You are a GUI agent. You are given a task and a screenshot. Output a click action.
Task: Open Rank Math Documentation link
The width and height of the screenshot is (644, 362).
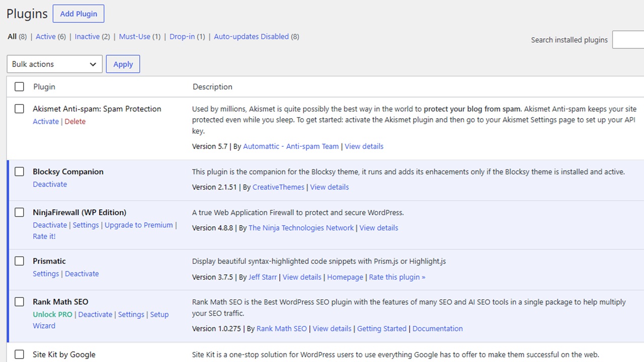point(438,328)
